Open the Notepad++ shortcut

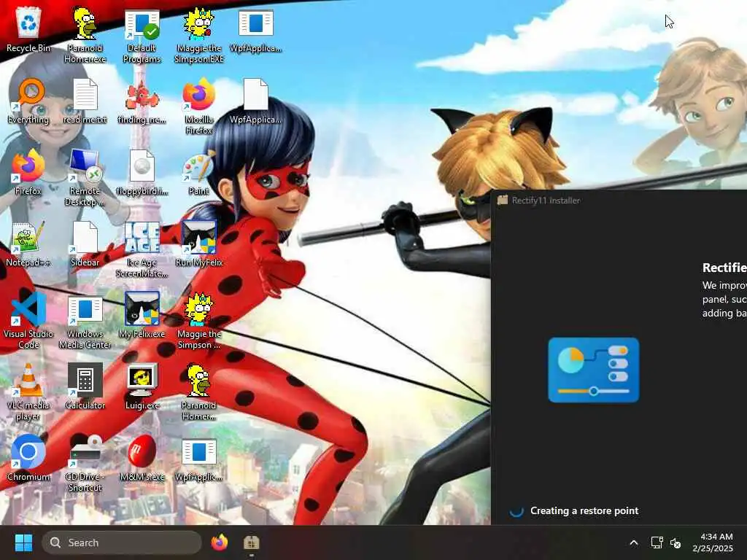(x=28, y=244)
